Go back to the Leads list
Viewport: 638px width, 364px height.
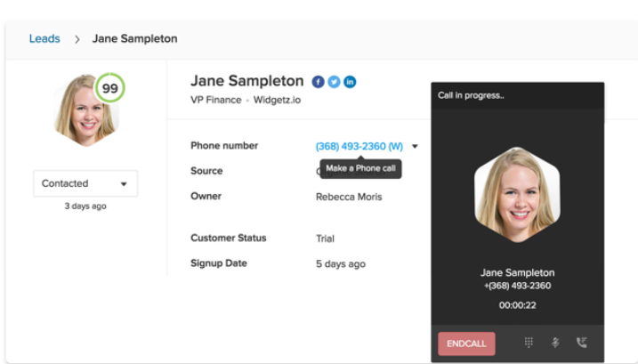pos(44,39)
